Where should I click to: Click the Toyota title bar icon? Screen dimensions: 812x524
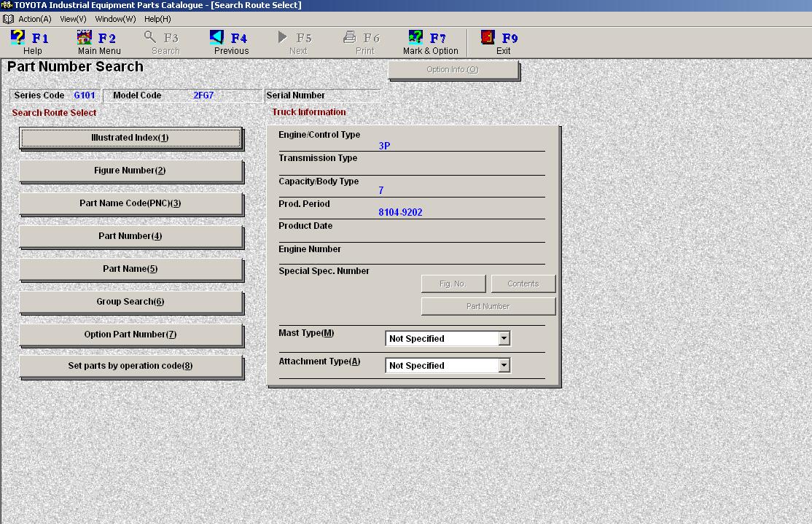pyautogui.click(x=7, y=5)
